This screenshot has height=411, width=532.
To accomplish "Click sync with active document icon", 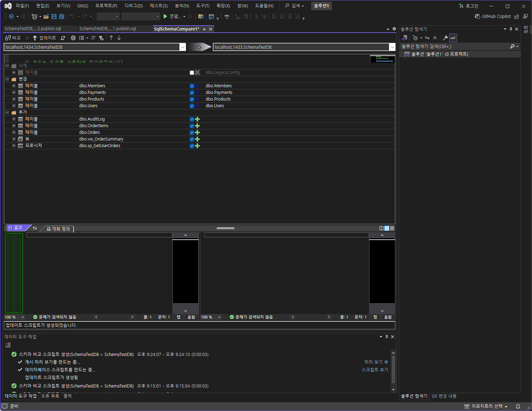I will click(427, 38).
